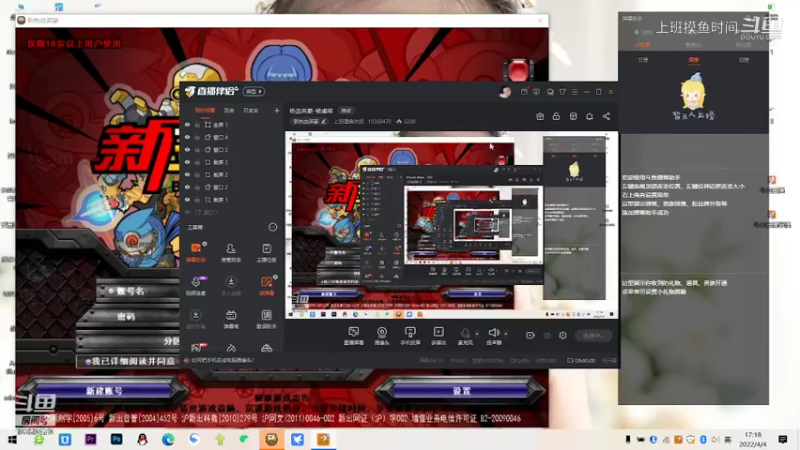
Task: Toggle the preview eye icon in bottom bar
Action: [546, 335]
